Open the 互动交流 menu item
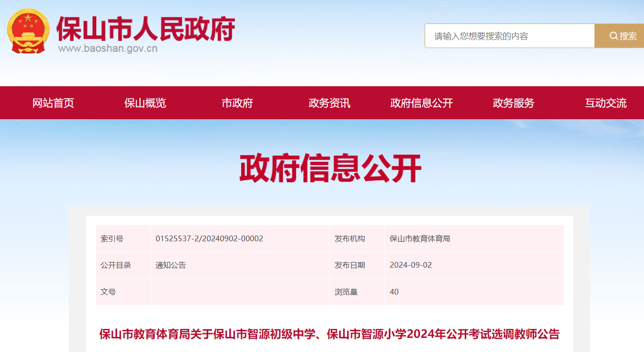 coord(606,103)
